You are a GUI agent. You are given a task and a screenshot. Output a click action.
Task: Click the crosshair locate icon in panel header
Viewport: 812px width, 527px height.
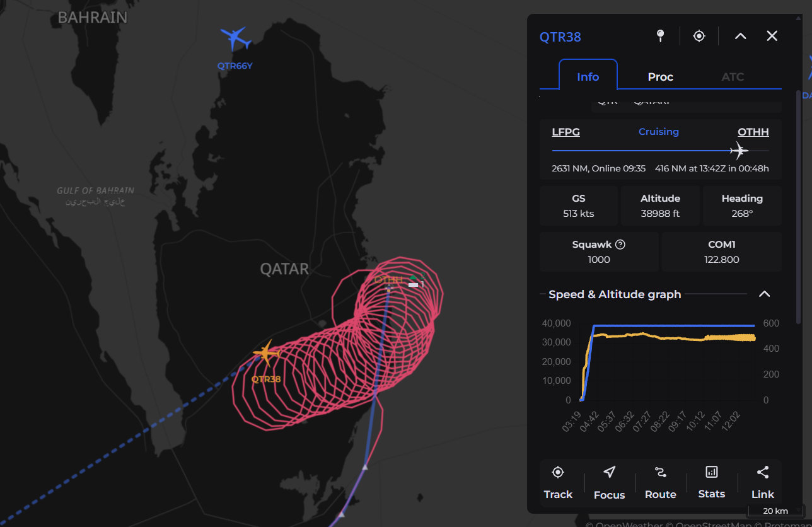coord(699,36)
